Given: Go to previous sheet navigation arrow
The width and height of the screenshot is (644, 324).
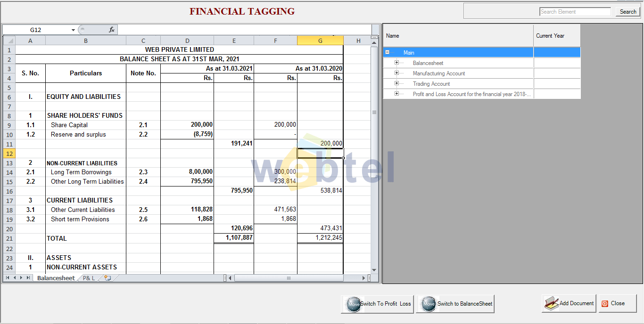Looking at the screenshot, I should tap(14, 278).
